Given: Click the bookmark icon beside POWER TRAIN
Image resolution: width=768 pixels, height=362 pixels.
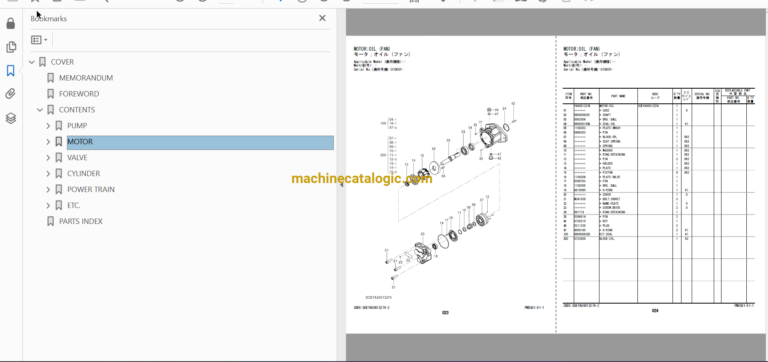Looking at the screenshot, I should point(59,190).
